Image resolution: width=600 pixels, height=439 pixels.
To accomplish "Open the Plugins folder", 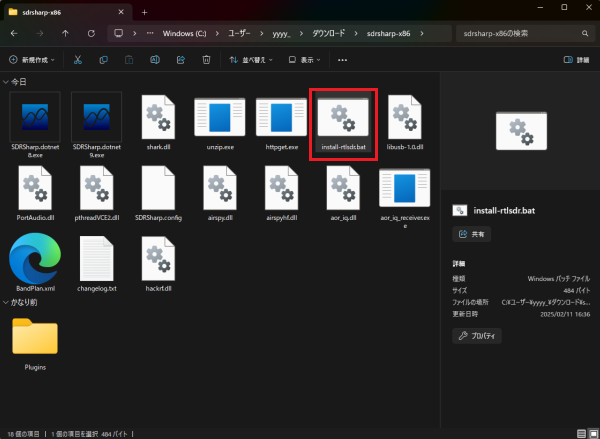I will pyautogui.click(x=35, y=336).
